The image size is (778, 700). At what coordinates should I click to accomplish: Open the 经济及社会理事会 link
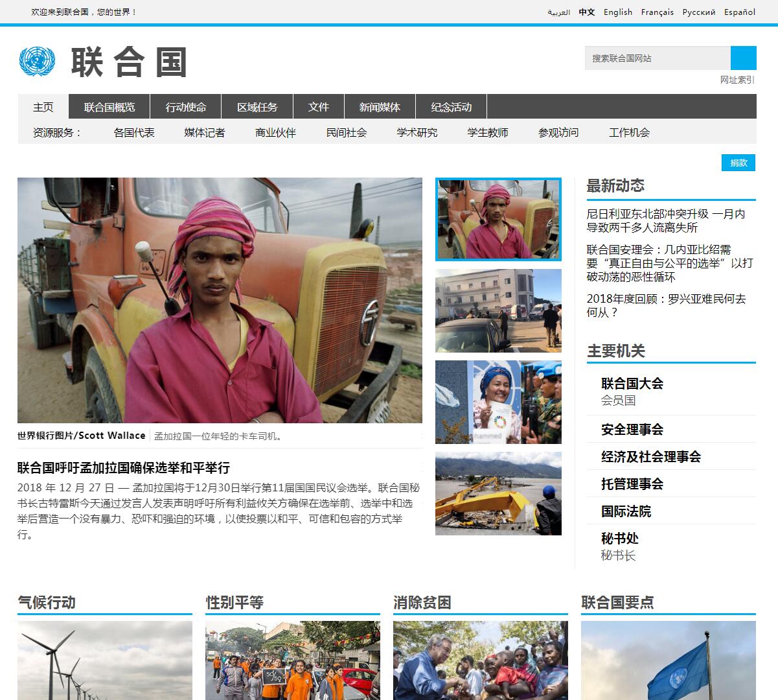point(651,456)
